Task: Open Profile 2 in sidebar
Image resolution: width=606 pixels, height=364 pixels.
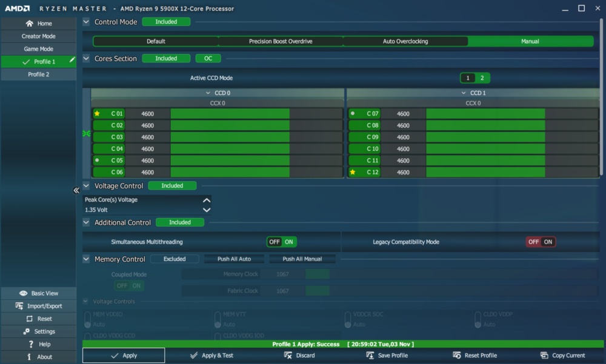Action: pos(38,74)
